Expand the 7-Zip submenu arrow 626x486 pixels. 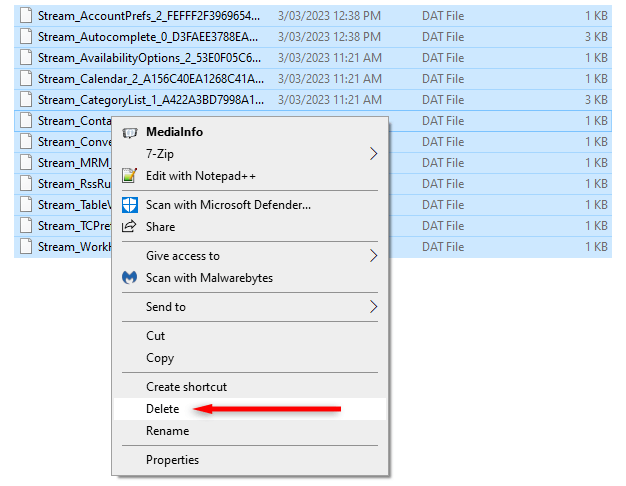[x=374, y=154]
